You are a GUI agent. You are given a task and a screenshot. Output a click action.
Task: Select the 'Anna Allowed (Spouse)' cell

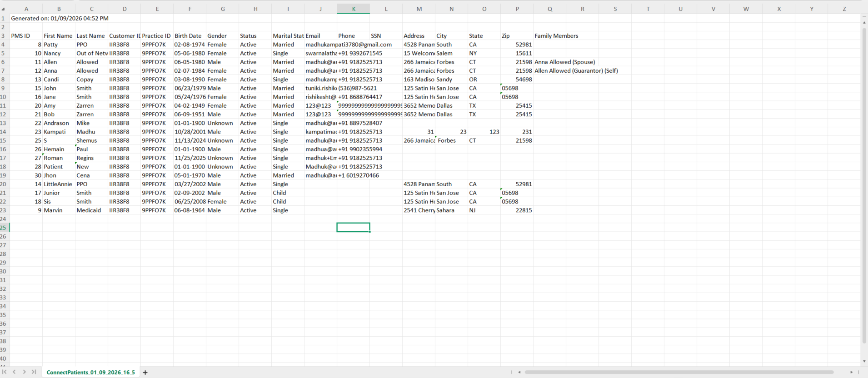(x=564, y=62)
